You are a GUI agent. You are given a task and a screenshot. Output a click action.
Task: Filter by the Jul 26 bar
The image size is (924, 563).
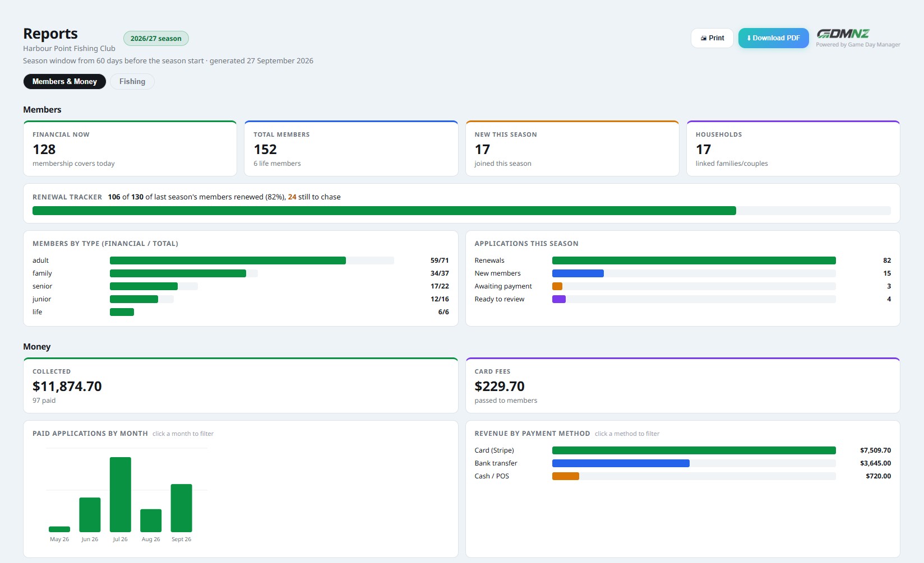pos(121,495)
